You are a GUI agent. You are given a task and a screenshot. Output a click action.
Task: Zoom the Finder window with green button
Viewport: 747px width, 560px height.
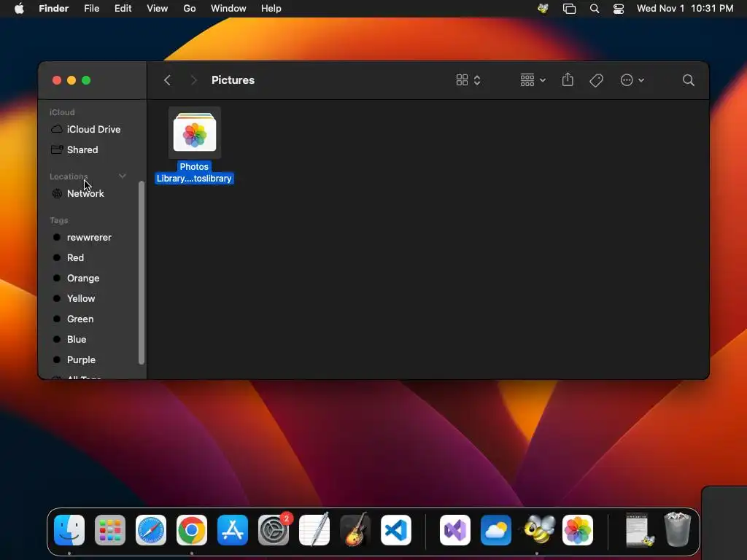click(86, 80)
